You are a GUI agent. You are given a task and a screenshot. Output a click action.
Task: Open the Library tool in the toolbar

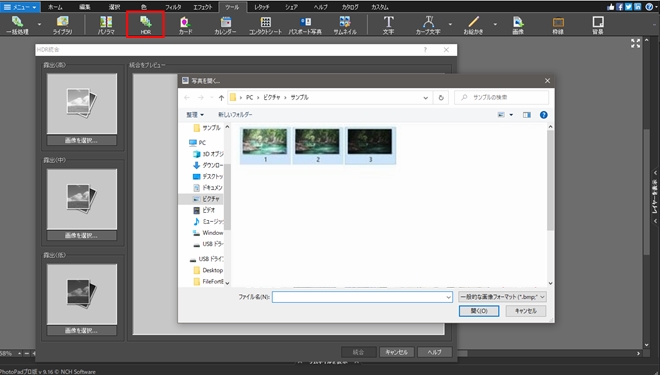62,24
